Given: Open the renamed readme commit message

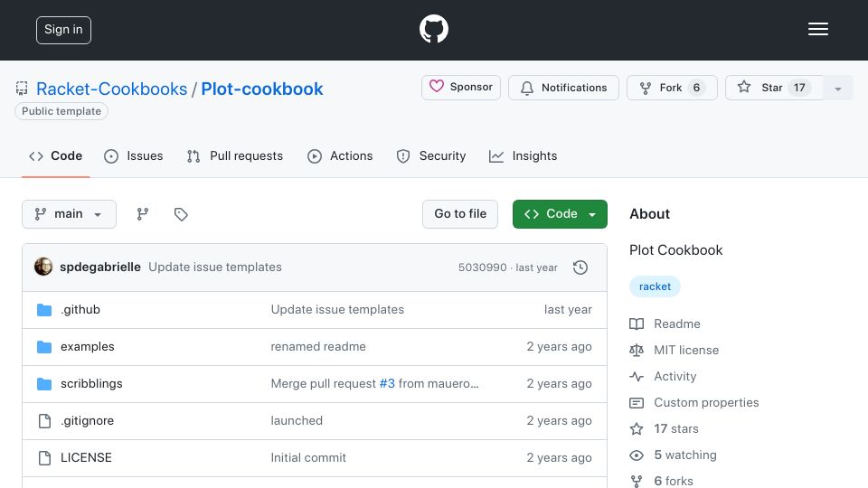Looking at the screenshot, I should click(x=318, y=346).
